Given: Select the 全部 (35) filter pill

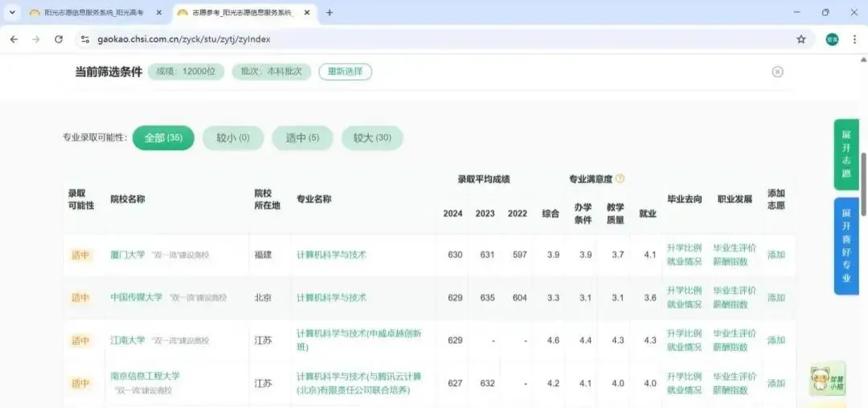Looking at the screenshot, I should point(163,138).
